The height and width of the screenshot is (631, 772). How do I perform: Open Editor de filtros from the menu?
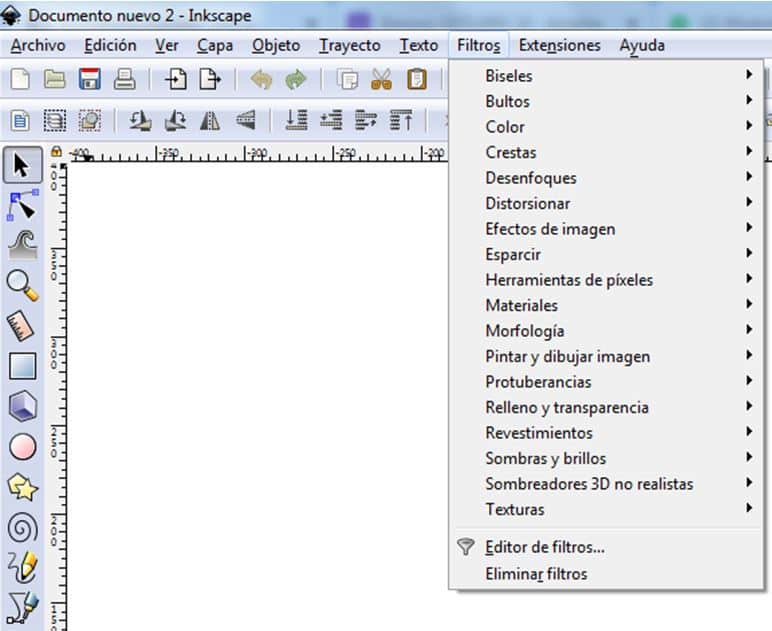[607, 547]
